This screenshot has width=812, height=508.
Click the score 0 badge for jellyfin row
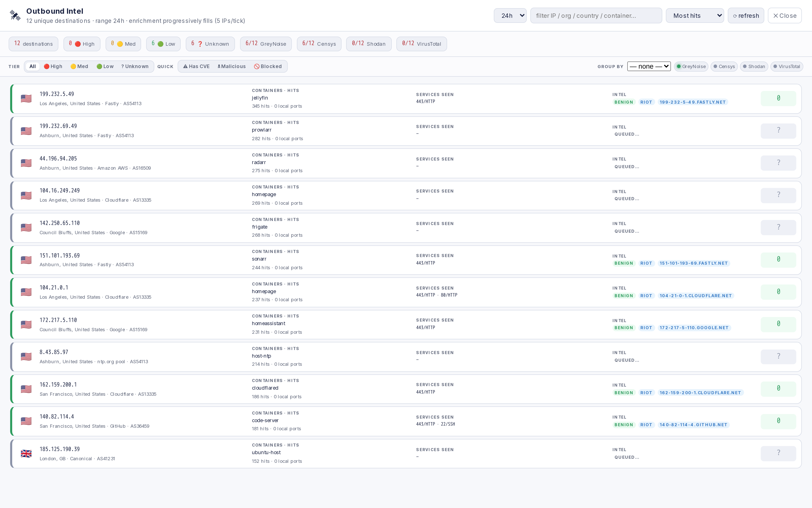(778, 99)
